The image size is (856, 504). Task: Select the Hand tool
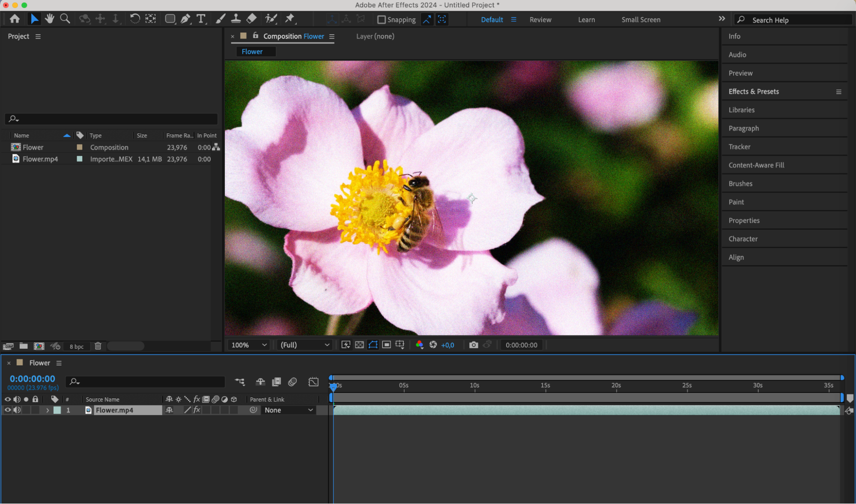tap(50, 18)
